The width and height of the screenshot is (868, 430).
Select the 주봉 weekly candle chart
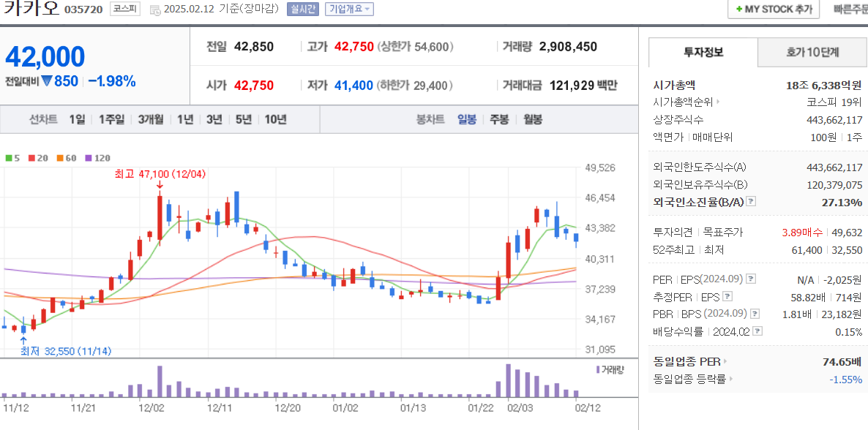click(498, 119)
